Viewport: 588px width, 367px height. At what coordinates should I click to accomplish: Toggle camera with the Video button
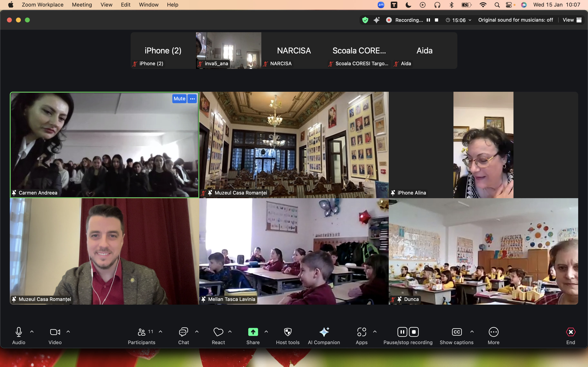click(x=55, y=332)
